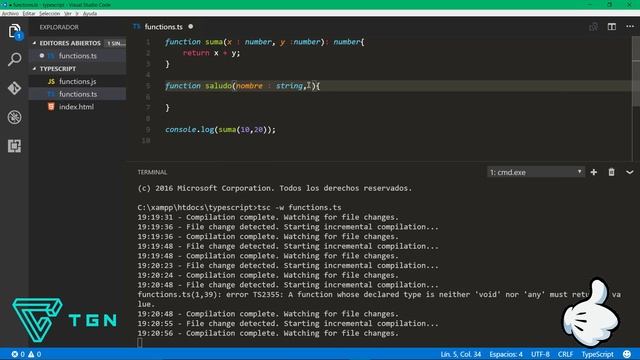
Task: Click line number 7 in the gutter
Action: pyautogui.click(x=148, y=107)
